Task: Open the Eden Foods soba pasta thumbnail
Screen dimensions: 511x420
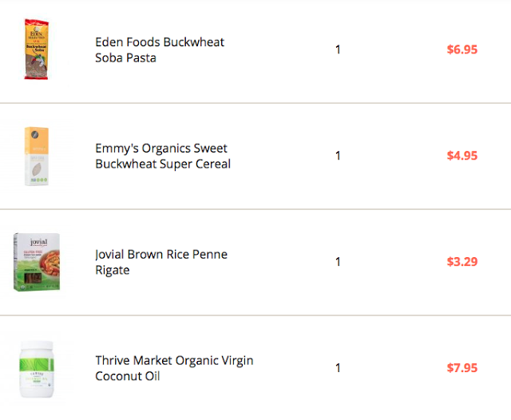Action: (x=37, y=50)
